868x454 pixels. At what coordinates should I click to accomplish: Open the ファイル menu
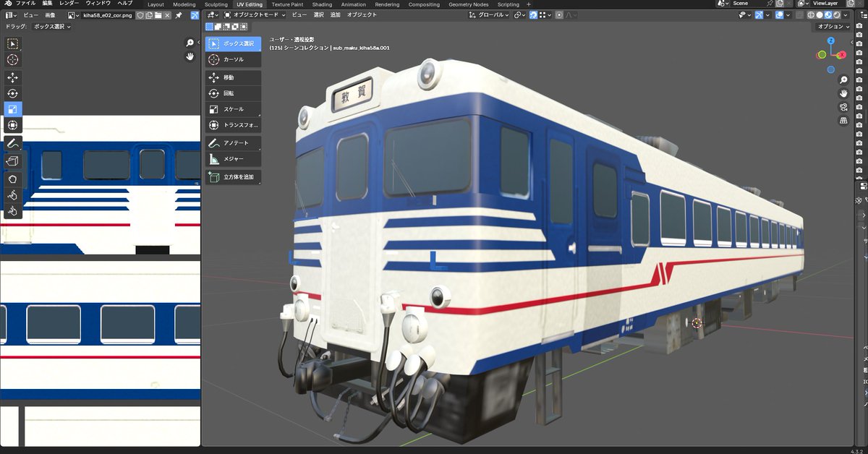pyautogui.click(x=25, y=4)
